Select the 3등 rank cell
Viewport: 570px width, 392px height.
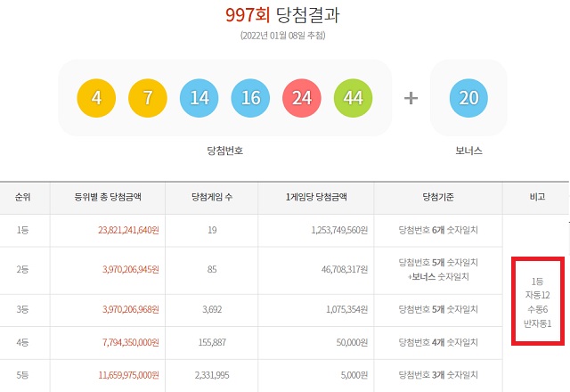point(22,309)
